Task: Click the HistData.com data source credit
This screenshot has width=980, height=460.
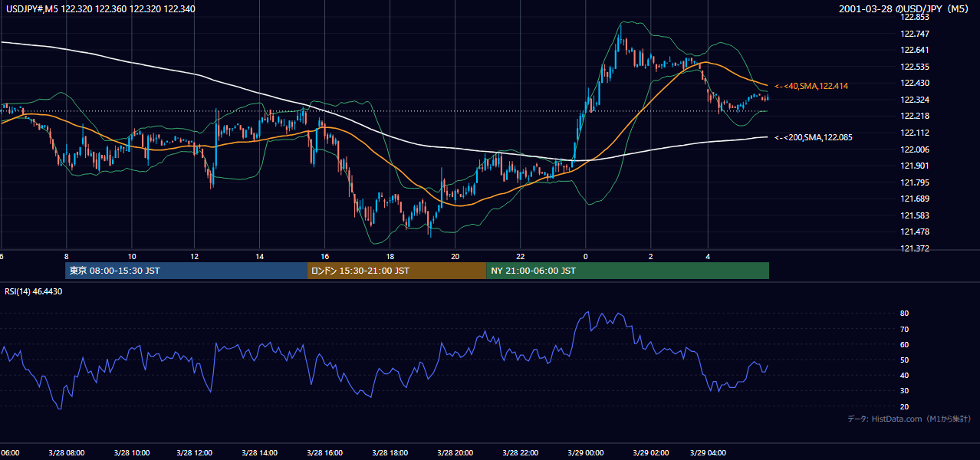Action: point(909,419)
